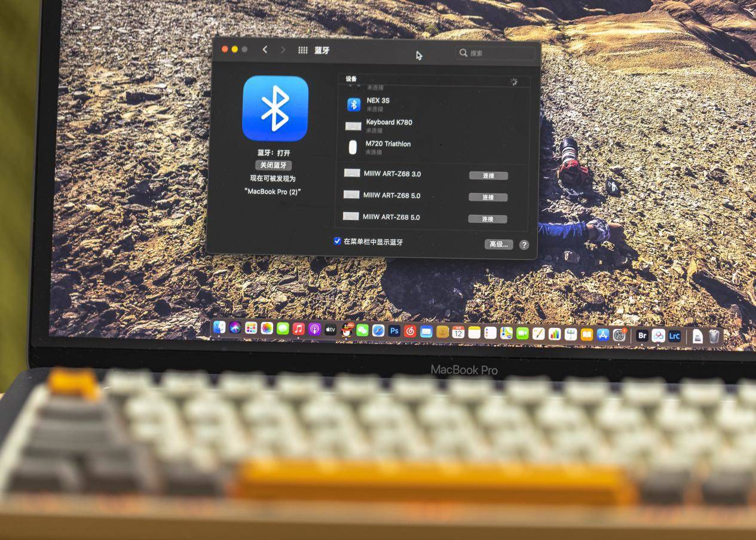Launch Adobe Bridge from the Dock
Screen dimensions: 756x540
pyautogui.click(x=642, y=336)
